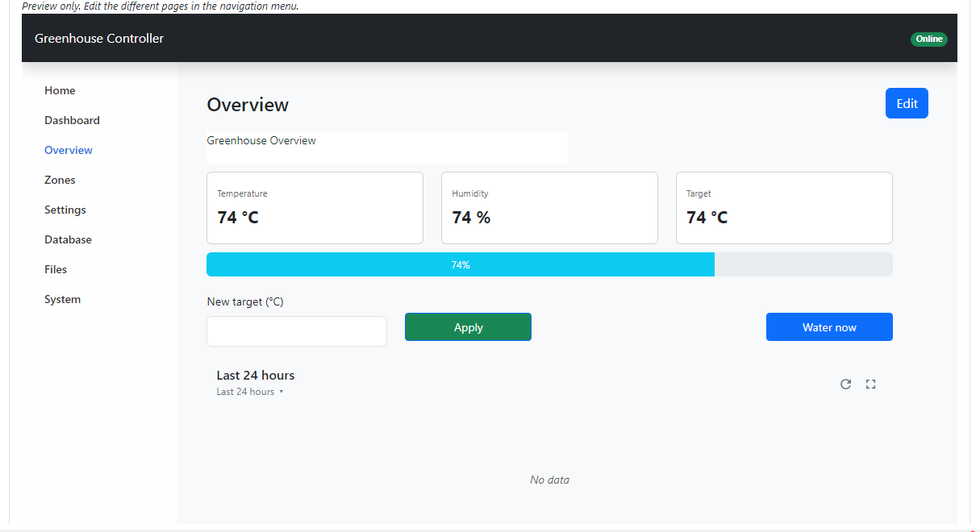980x532 pixels.
Task: Apply the new target temperature
Action: pos(468,327)
